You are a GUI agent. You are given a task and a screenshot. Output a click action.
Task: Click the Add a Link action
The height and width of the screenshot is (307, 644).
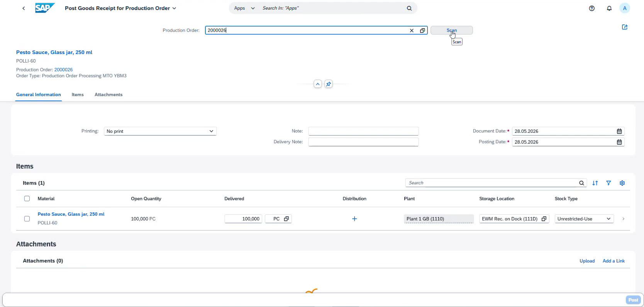(x=613, y=261)
